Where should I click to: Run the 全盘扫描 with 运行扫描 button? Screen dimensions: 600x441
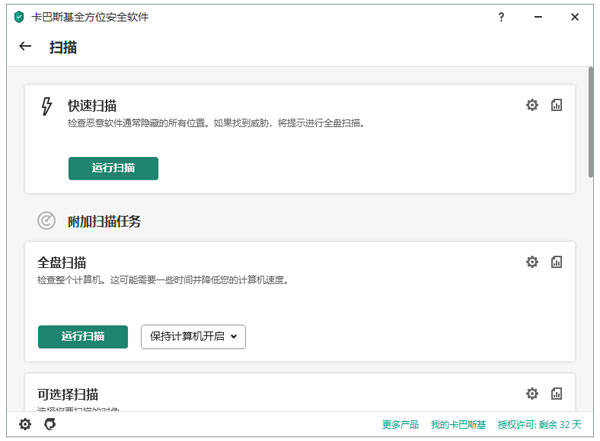83,336
